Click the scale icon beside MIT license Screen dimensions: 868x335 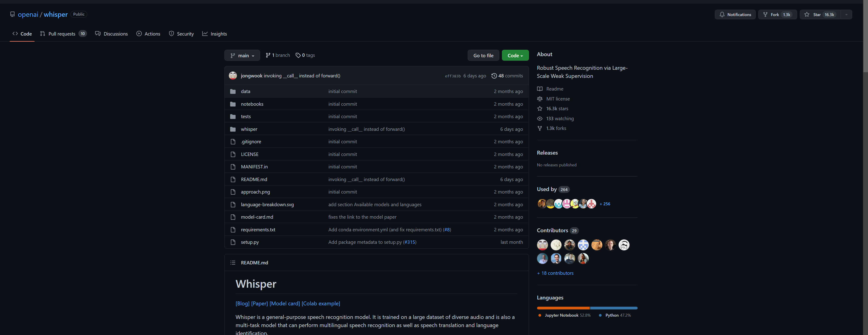540,99
